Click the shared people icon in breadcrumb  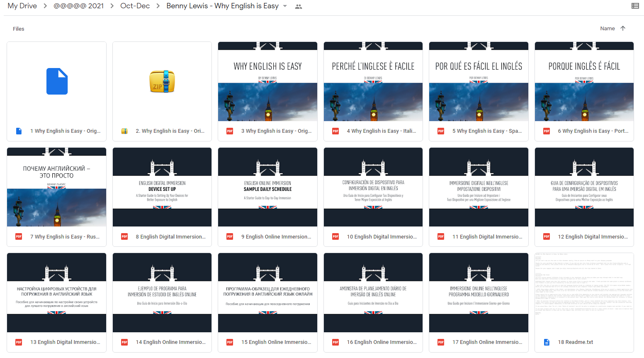click(299, 6)
